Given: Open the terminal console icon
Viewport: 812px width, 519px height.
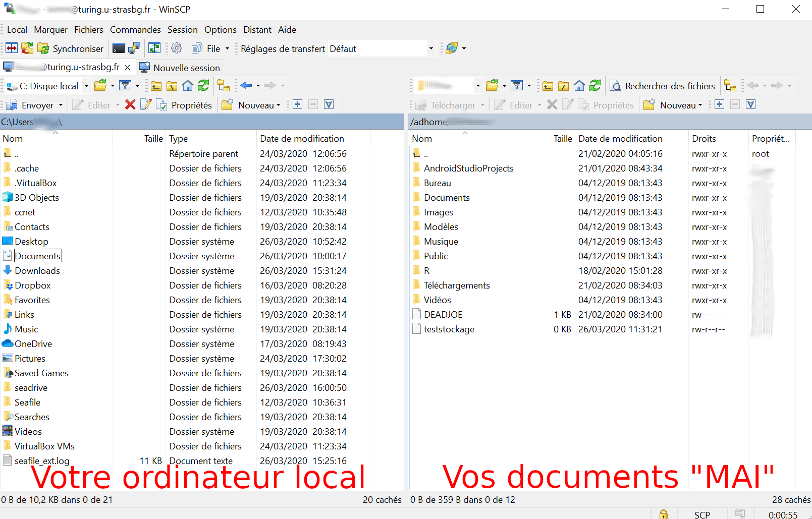Looking at the screenshot, I should coord(118,48).
